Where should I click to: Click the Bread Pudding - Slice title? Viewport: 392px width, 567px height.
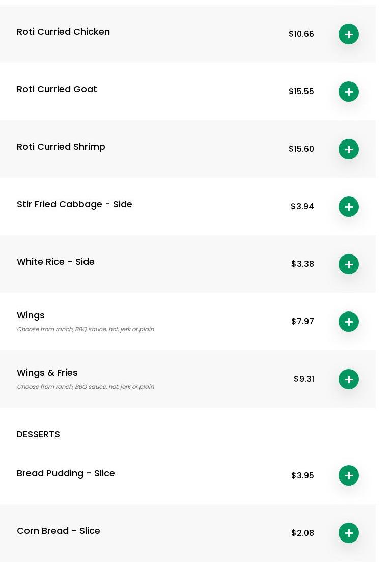click(x=66, y=473)
